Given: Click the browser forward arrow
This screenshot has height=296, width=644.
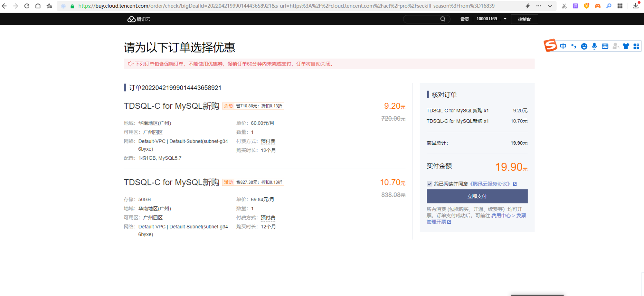Looking at the screenshot, I should [x=15, y=6].
